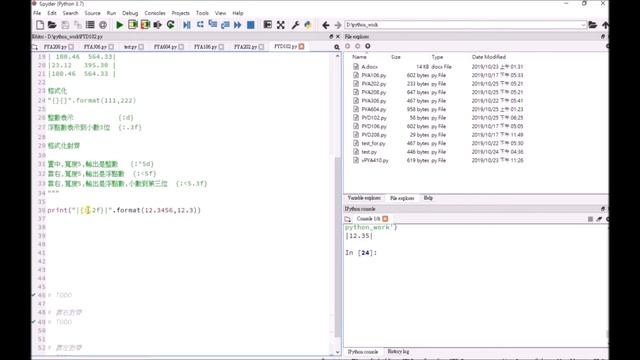Run the selection or current line

(x=158, y=25)
